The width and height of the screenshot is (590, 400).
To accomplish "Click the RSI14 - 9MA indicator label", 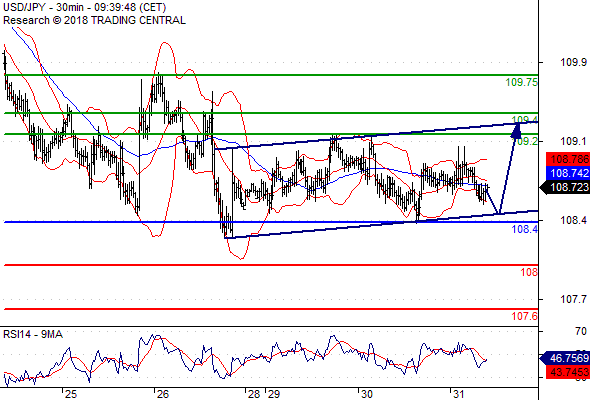I will pos(33,334).
